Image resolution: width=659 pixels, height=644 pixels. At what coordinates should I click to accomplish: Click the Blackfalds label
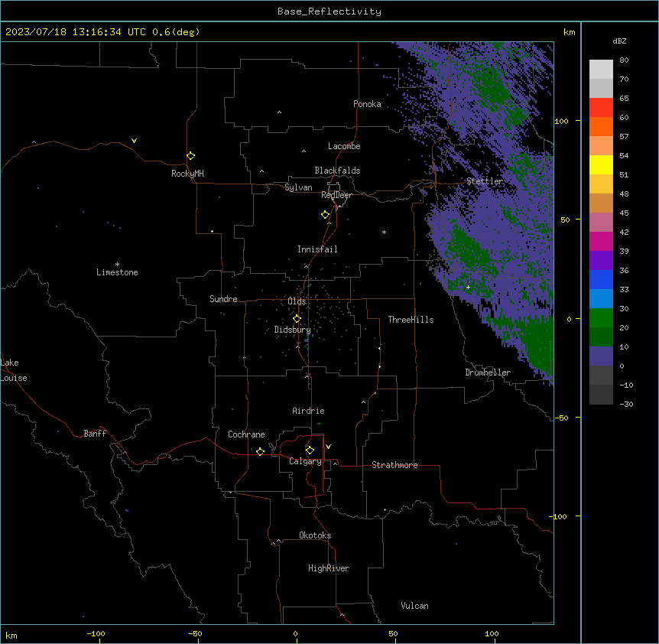tap(337, 171)
